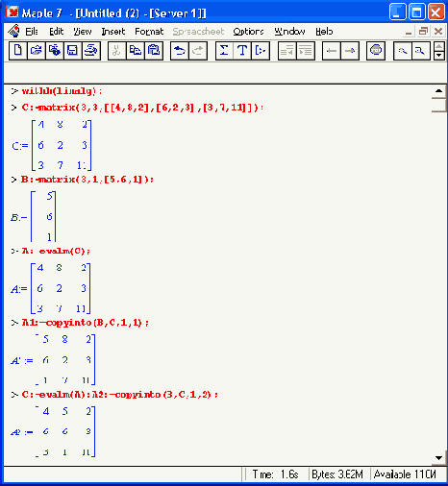This screenshot has height=486, width=448.
Task: Paste clipboard contents with paste icon
Action: pyautogui.click(x=154, y=51)
